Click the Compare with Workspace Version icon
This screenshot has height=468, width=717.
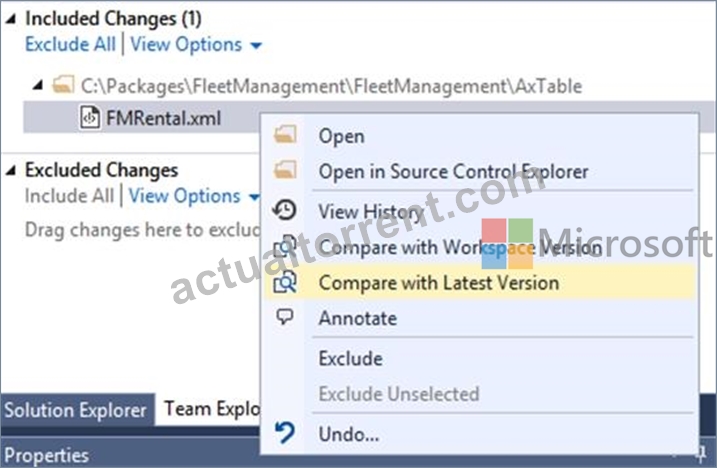(x=285, y=246)
